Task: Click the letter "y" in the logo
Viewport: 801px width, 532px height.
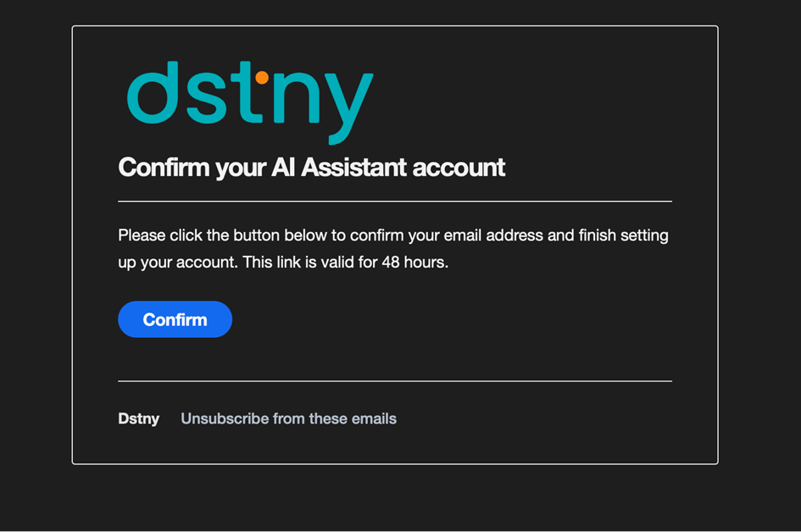Action: point(347,106)
